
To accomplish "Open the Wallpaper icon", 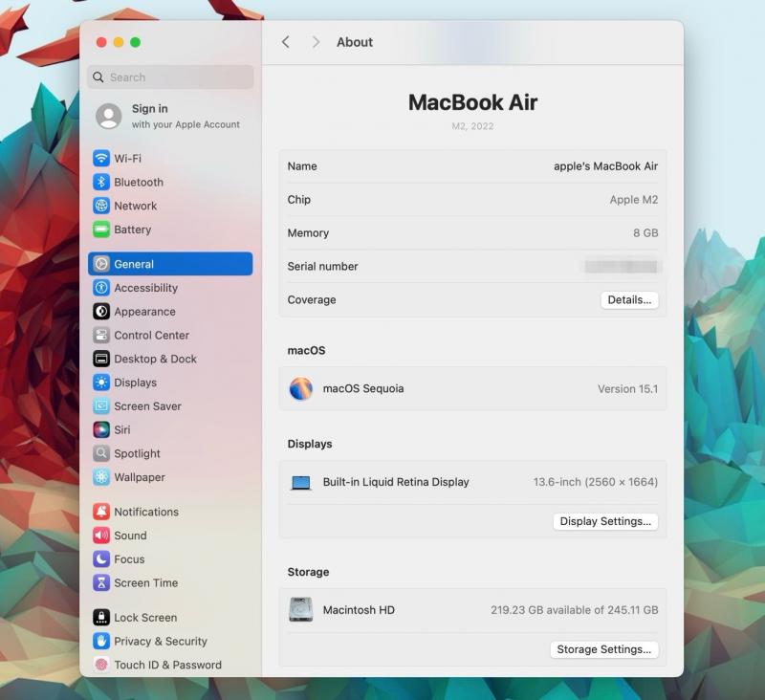I will pyautogui.click(x=101, y=477).
